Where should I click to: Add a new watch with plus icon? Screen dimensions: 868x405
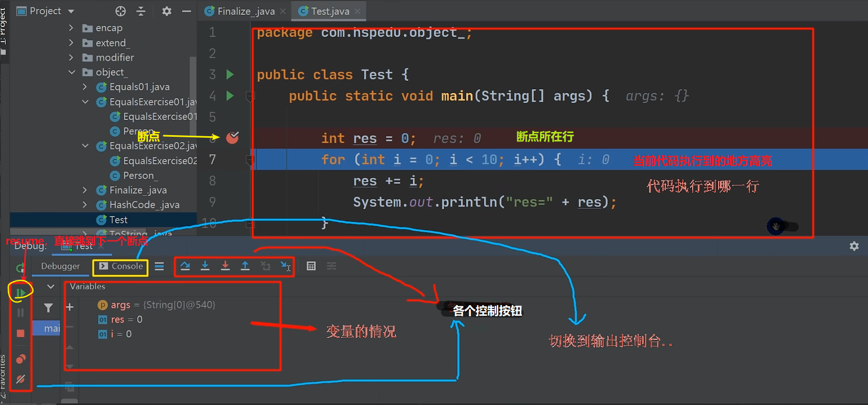pyautogui.click(x=70, y=307)
